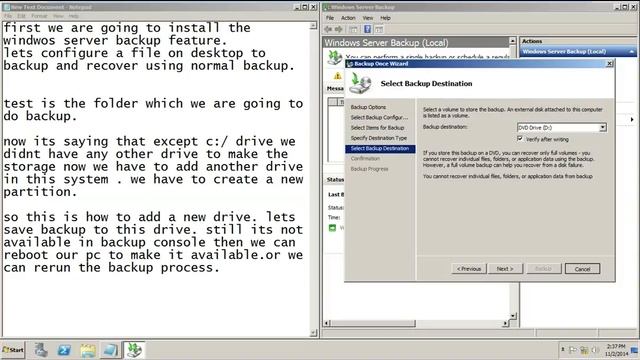This screenshot has height=360, width=640.
Task: Click the Forward arrow in Windows Server Backup toolbar
Action: click(x=339, y=29)
